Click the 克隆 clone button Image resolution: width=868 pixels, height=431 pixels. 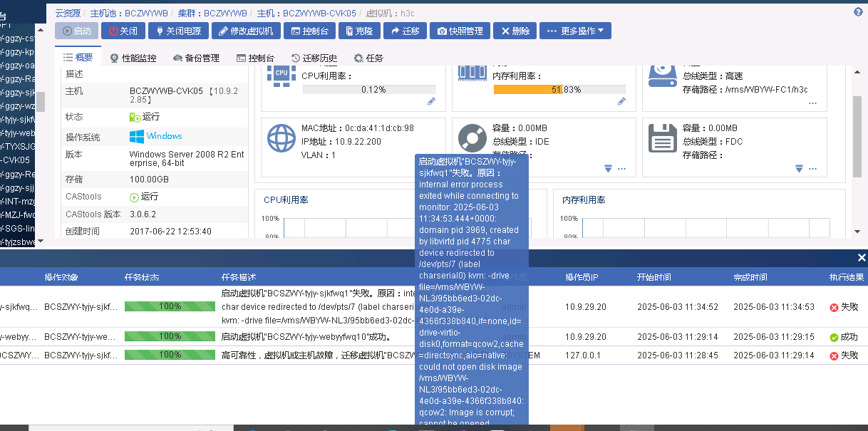point(359,31)
